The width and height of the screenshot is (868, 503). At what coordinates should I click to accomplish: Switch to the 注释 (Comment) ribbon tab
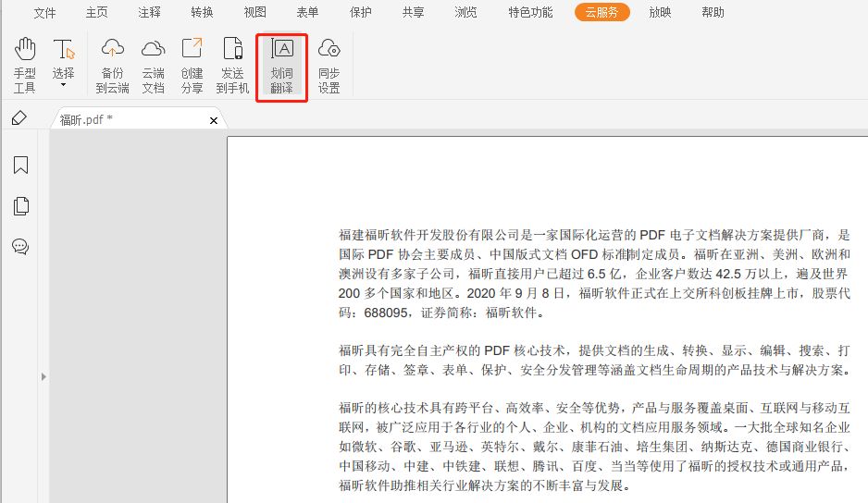(x=149, y=13)
